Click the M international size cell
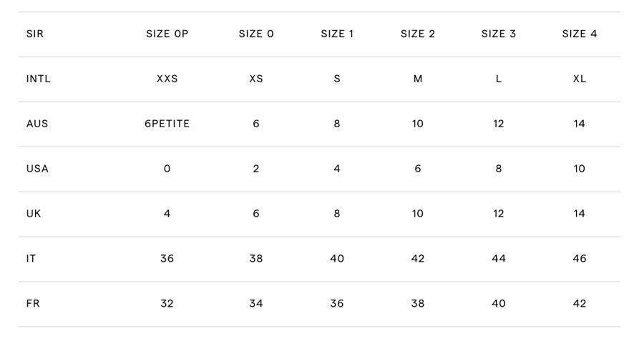 point(418,79)
